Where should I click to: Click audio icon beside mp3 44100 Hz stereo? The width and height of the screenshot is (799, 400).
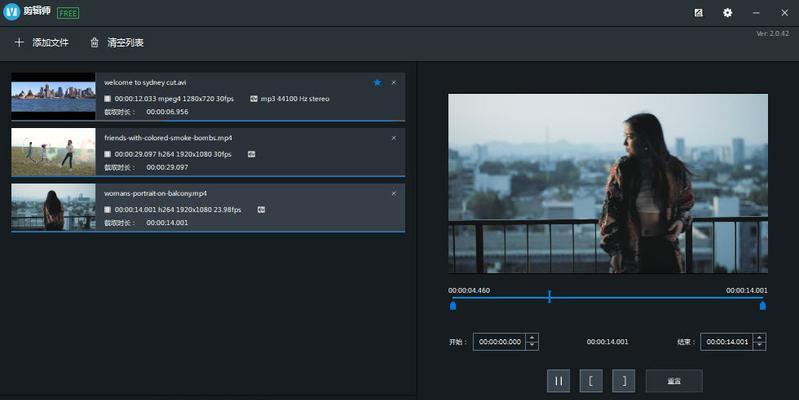pos(254,99)
